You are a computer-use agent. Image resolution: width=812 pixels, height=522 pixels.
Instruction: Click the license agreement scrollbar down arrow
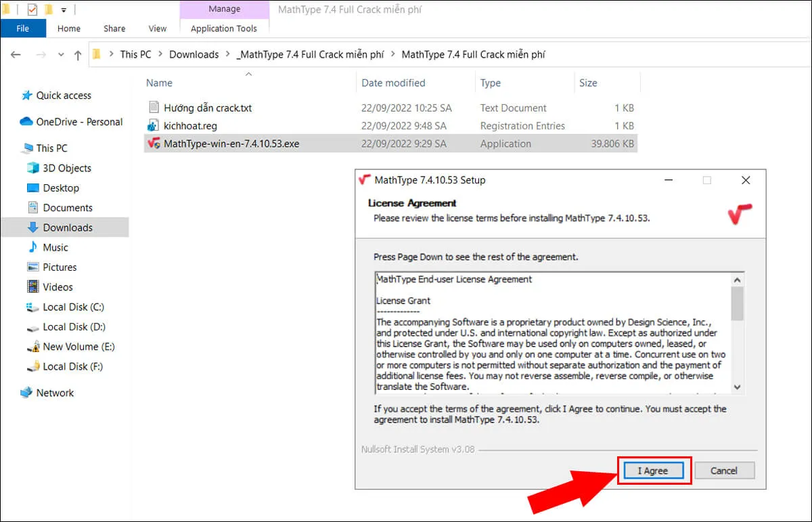(x=737, y=387)
